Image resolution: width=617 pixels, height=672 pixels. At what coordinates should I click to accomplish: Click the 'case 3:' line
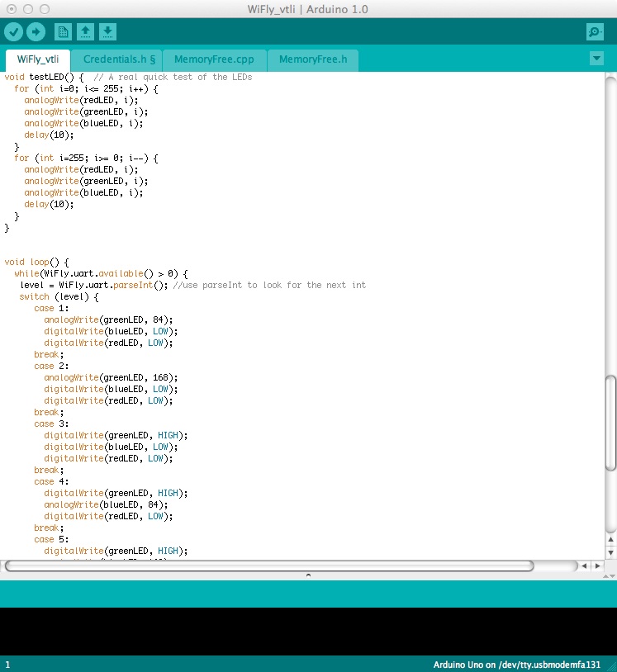click(x=51, y=424)
